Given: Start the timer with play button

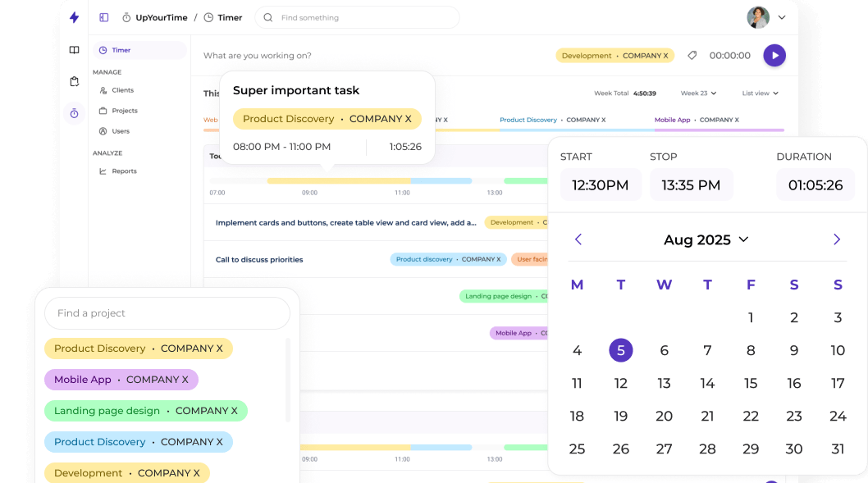Looking at the screenshot, I should pos(774,55).
